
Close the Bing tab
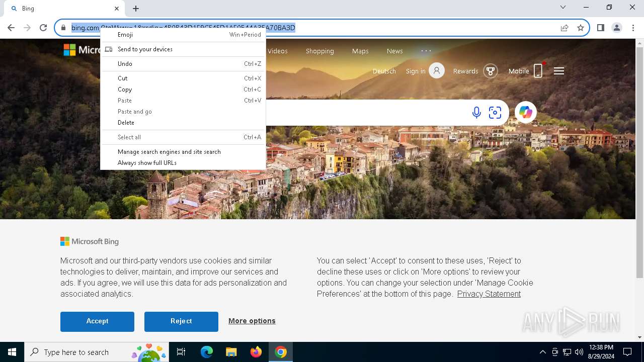(x=117, y=9)
